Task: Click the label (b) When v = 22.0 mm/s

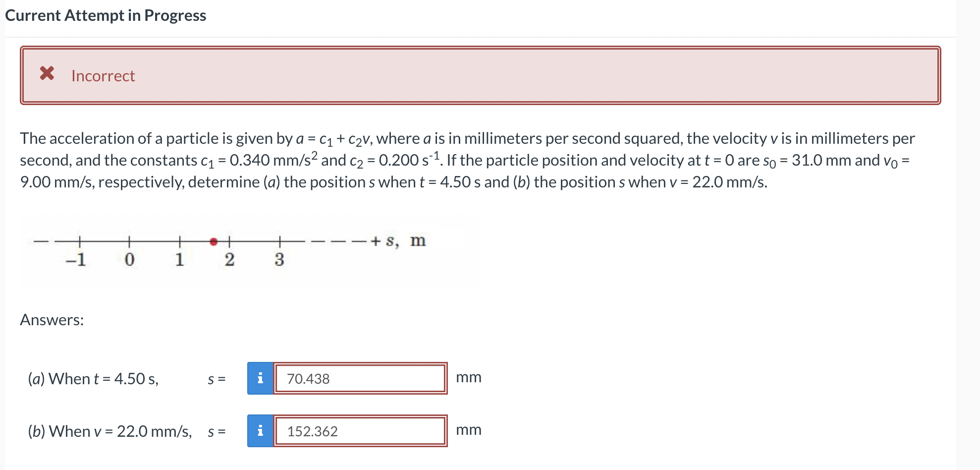Action: point(109,431)
